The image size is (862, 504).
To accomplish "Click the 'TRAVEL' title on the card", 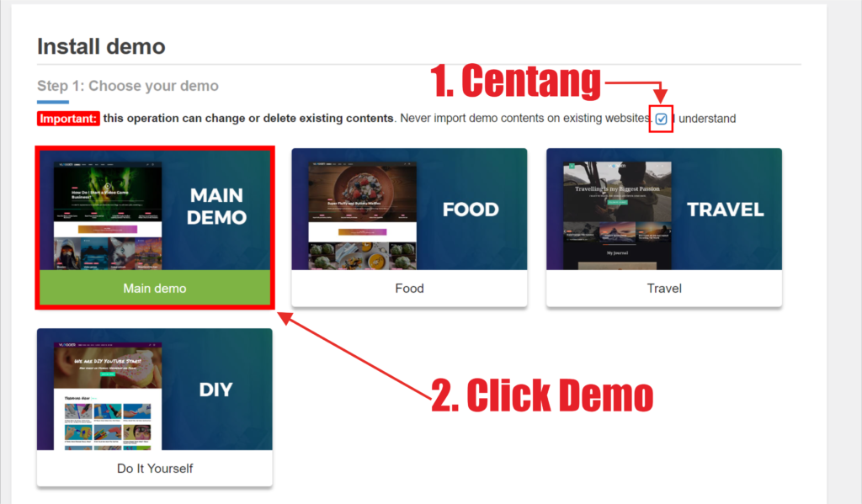I will pyautogui.click(x=725, y=210).
